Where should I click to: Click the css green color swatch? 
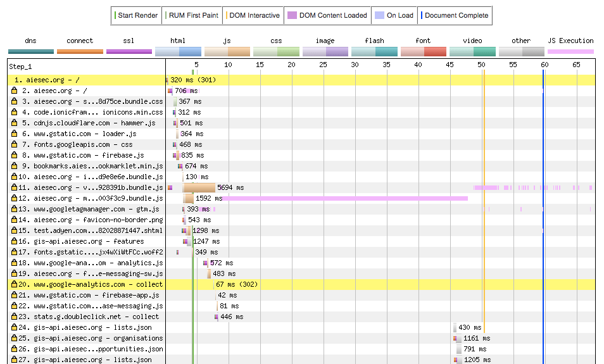pyautogui.click(x=276, y=52)
